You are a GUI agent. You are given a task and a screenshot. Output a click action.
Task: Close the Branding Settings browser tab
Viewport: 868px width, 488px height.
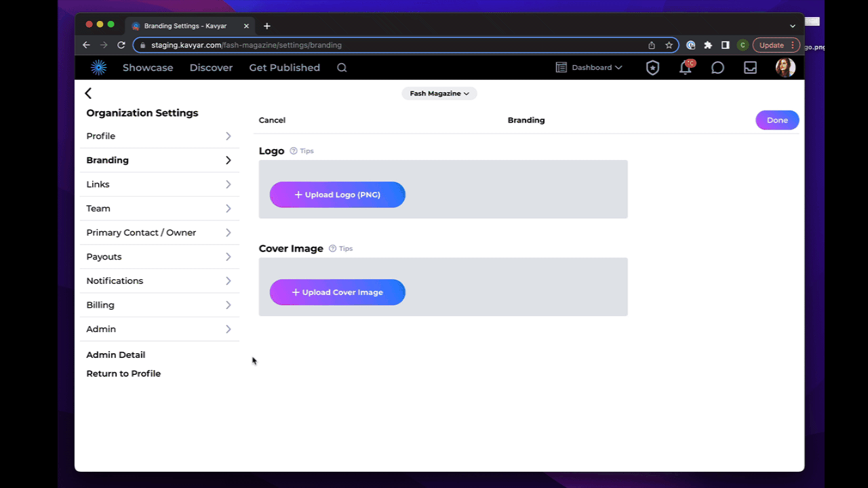pos(246,26)
